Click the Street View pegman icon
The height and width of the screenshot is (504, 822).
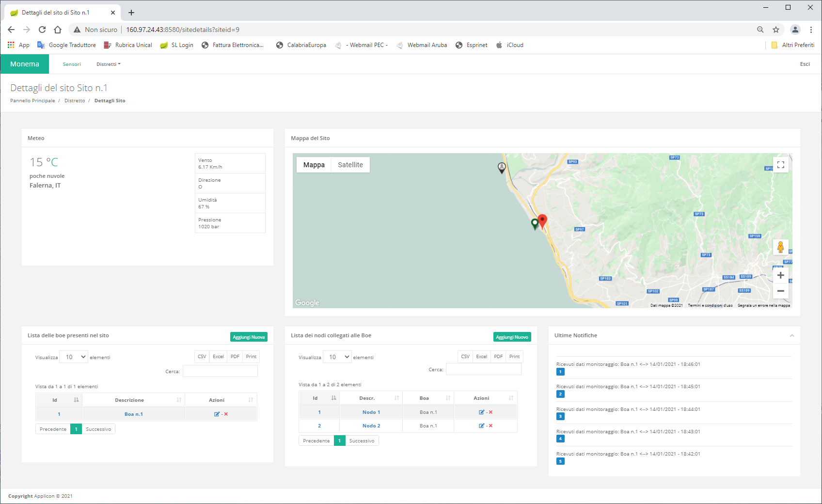point(780,247)
